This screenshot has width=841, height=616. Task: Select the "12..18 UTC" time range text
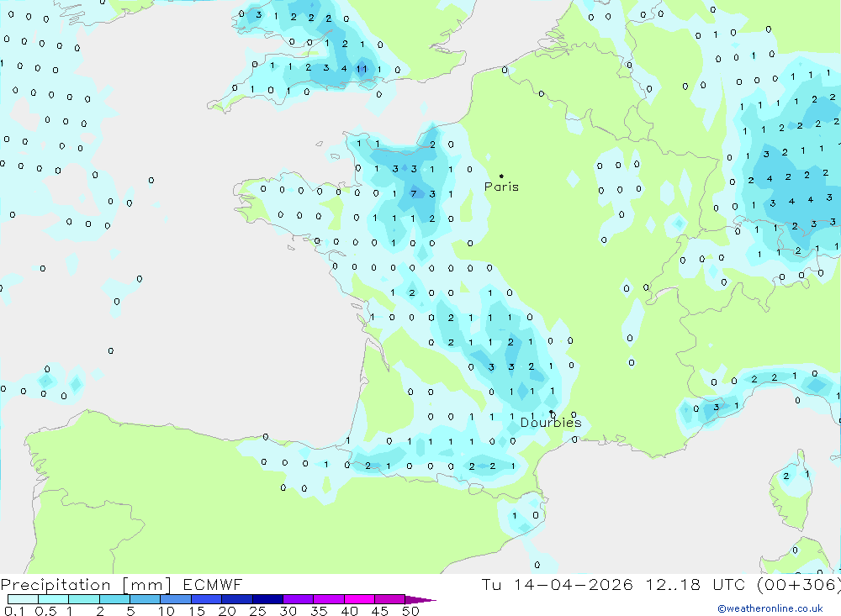point(697,584)
